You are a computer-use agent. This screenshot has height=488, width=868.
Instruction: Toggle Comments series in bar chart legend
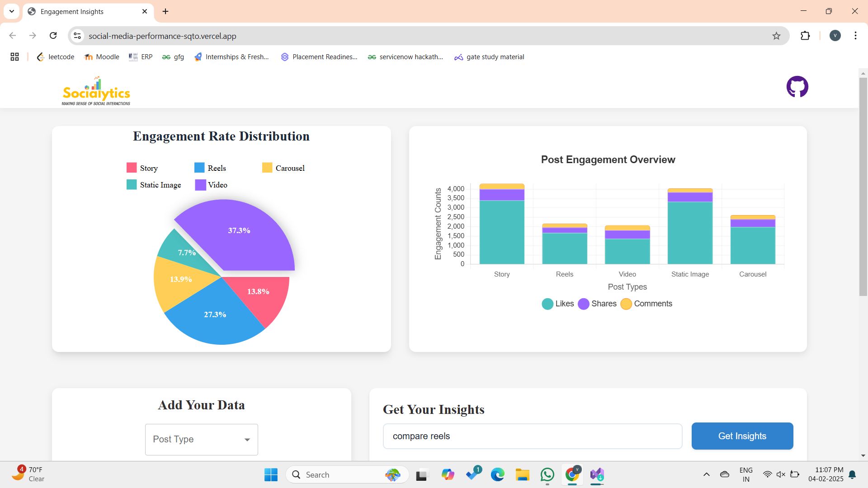pyautogui.click(x=646, y=304)
